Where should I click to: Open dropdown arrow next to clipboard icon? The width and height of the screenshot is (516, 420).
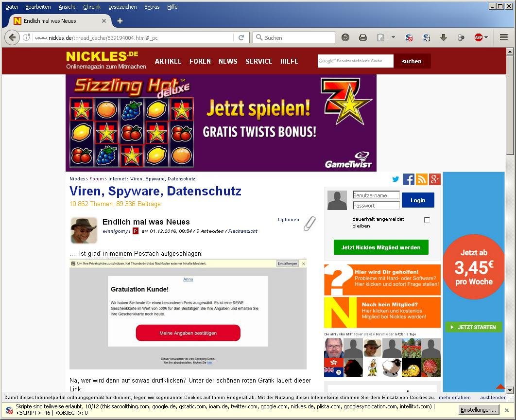[393, 37]
